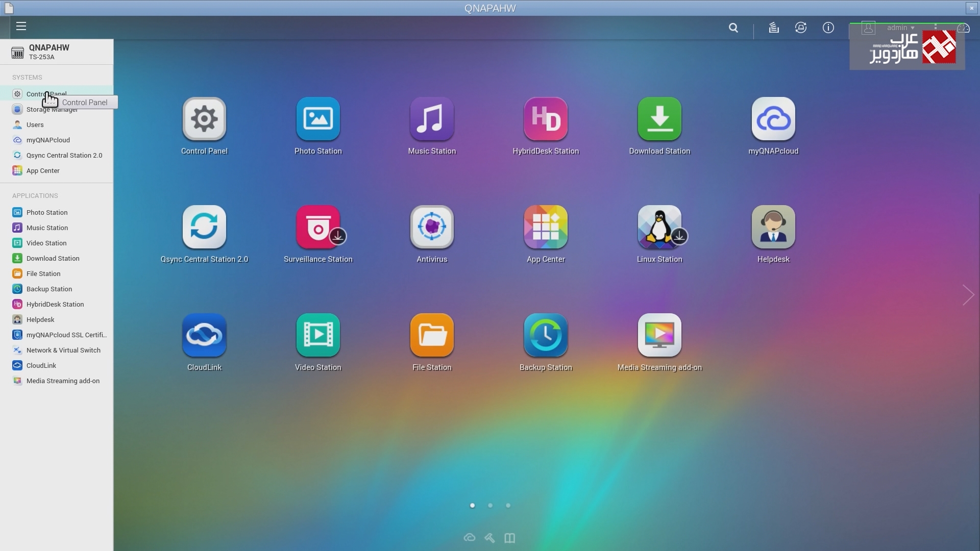980x551 pixels.
Task: Open CloudLink desktop icon
Action: click(204, 335)
